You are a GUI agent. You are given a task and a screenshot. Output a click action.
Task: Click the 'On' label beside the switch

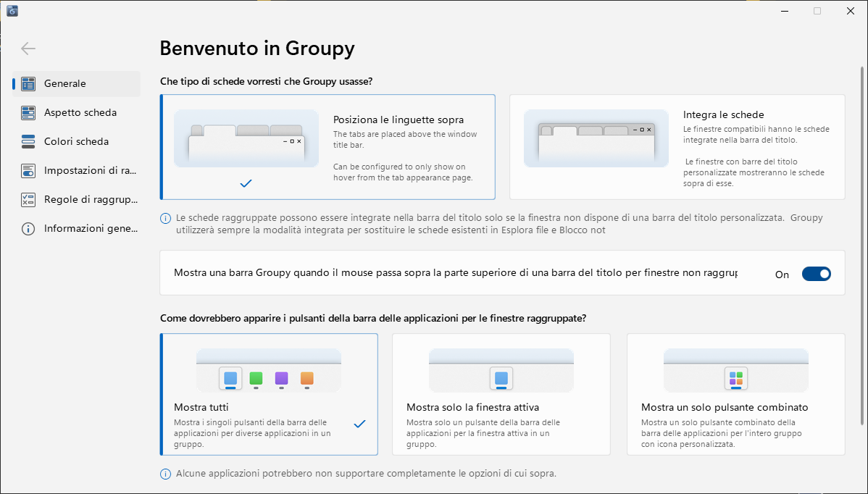click(782, 275)
